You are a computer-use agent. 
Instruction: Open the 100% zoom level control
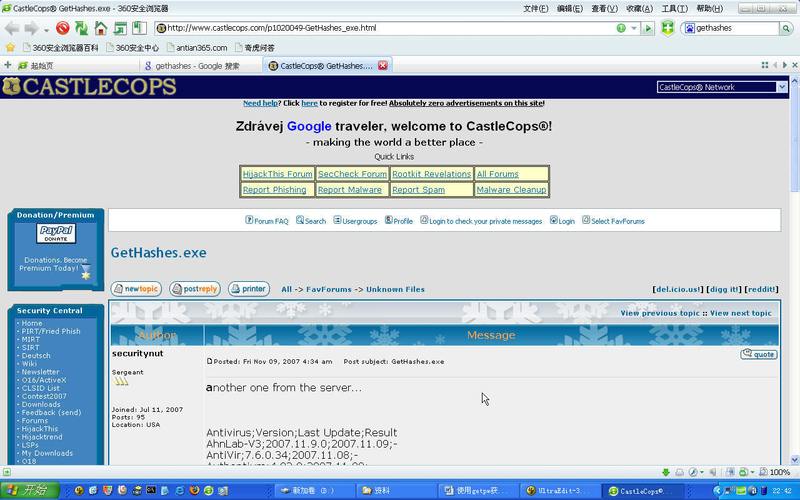[775, 472]
